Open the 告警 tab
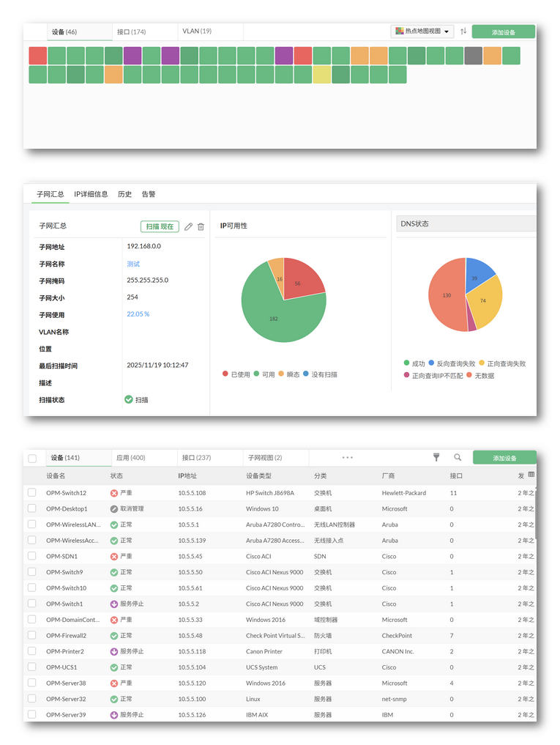 tap(148, 194)
